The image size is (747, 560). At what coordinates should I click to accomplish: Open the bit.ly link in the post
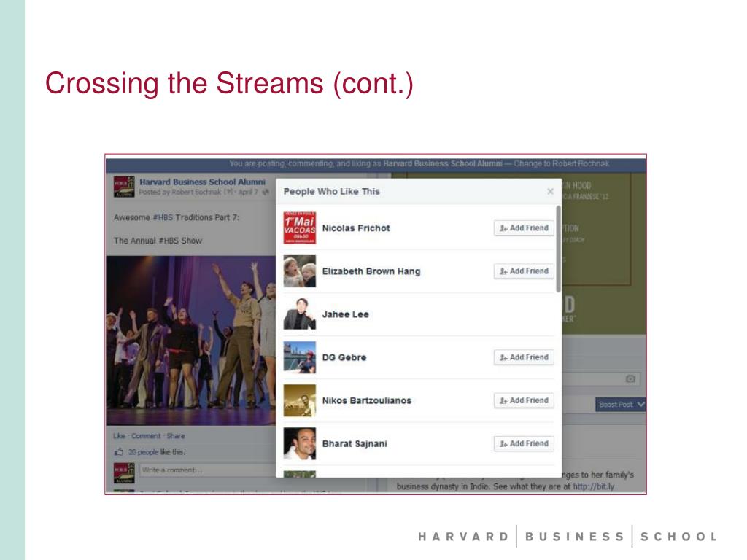pyautogui.click(x=593, y=486)
